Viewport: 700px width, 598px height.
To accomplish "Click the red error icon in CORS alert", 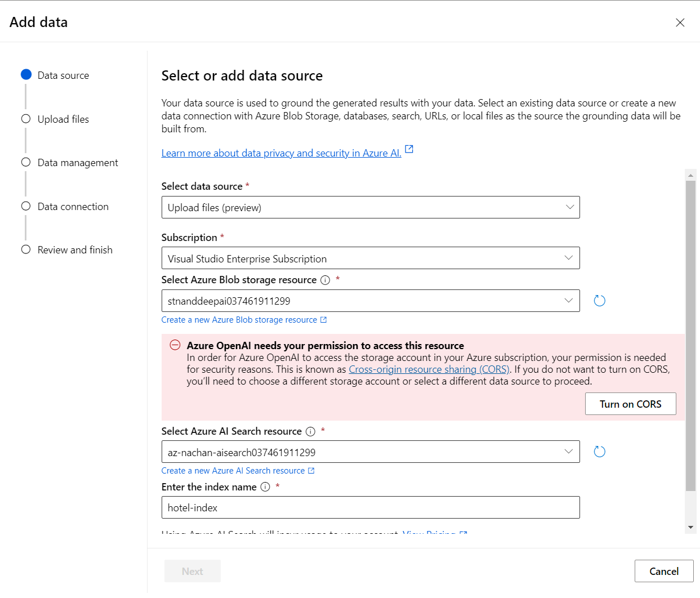I will coord(175,345).
